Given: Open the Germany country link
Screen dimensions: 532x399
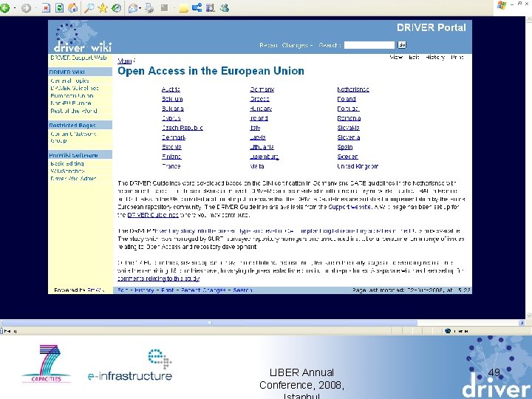Looking at the screenshot, I should pos(262,89).
